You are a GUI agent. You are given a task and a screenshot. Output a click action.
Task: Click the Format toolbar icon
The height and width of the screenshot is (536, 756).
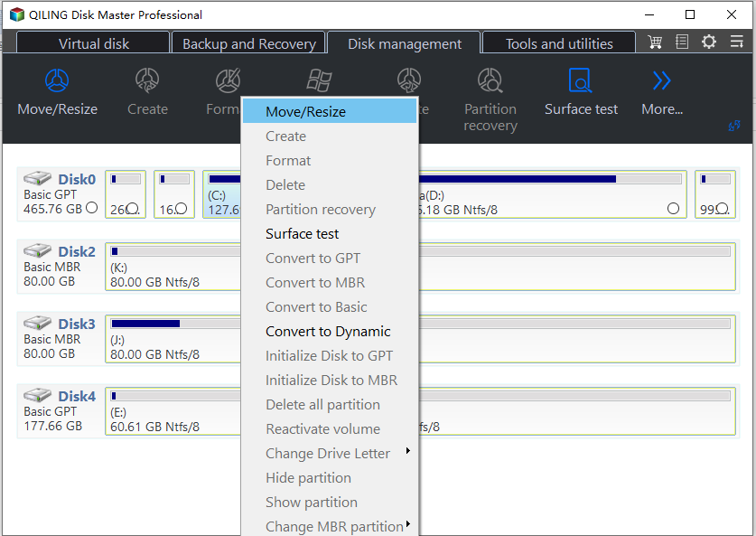228,80
